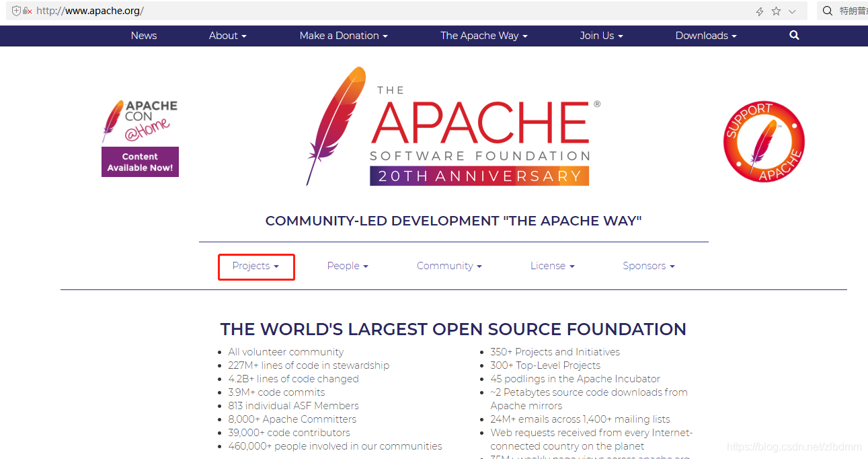The image size is (868, 459).
Task: Click heading THE WORLD'S LARGEST OPEN SOURCE FOUNDATION
Action: 453,329
